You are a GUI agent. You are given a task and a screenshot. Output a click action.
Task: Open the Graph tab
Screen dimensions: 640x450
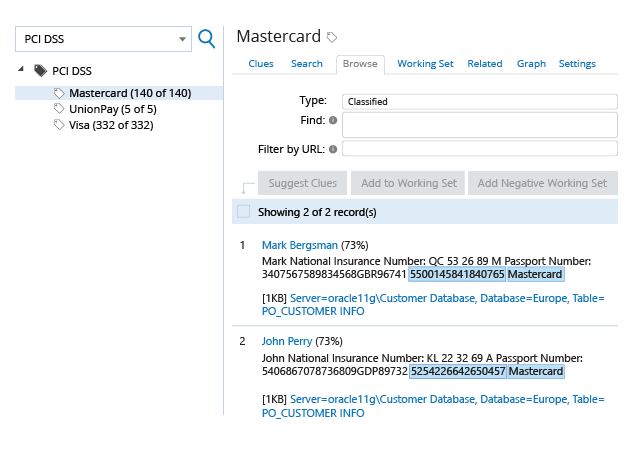[x=531, y=64]
